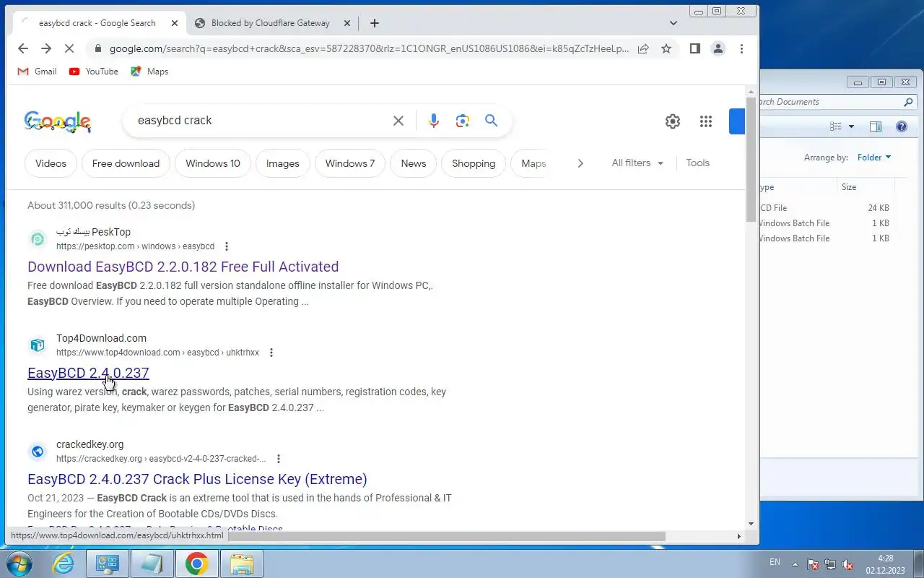Open the Maps bookmark

click(149, 72)
